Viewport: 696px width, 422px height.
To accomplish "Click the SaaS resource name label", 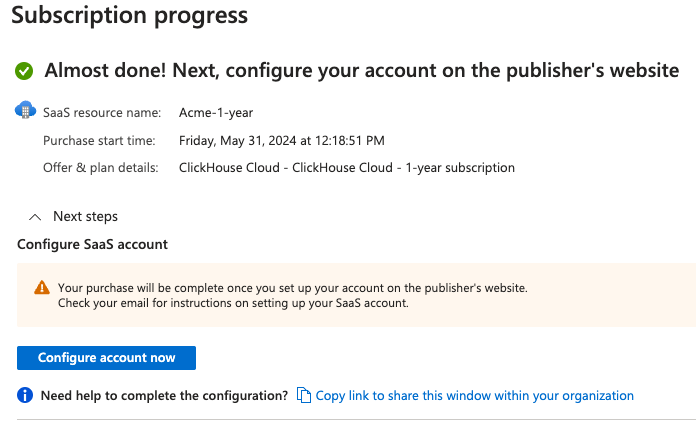I will tap(102, 113).
